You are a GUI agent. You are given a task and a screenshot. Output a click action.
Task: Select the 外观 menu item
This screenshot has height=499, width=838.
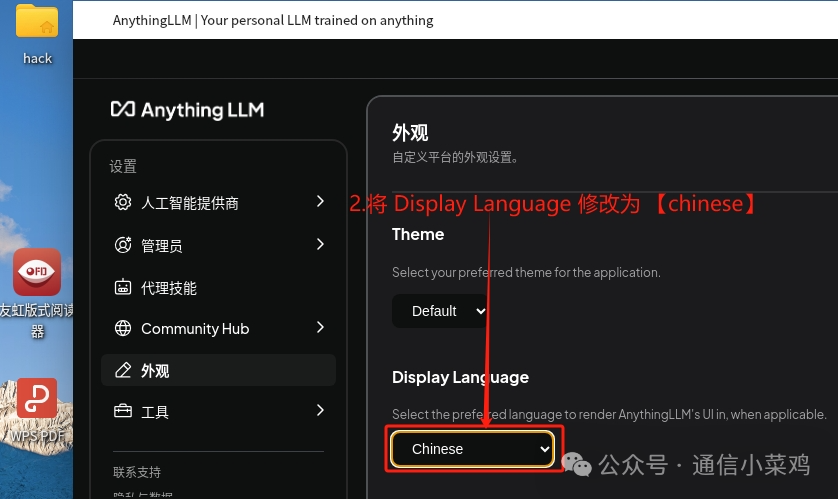(219, 370)
